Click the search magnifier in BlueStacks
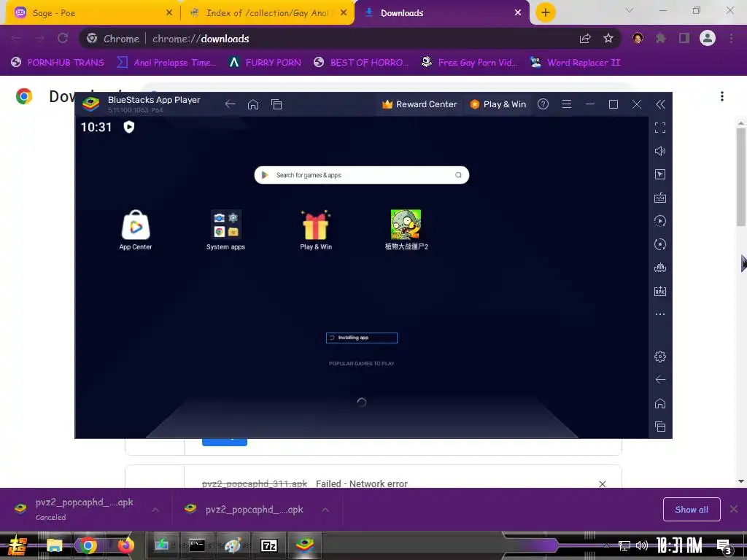 pos(458,175)
